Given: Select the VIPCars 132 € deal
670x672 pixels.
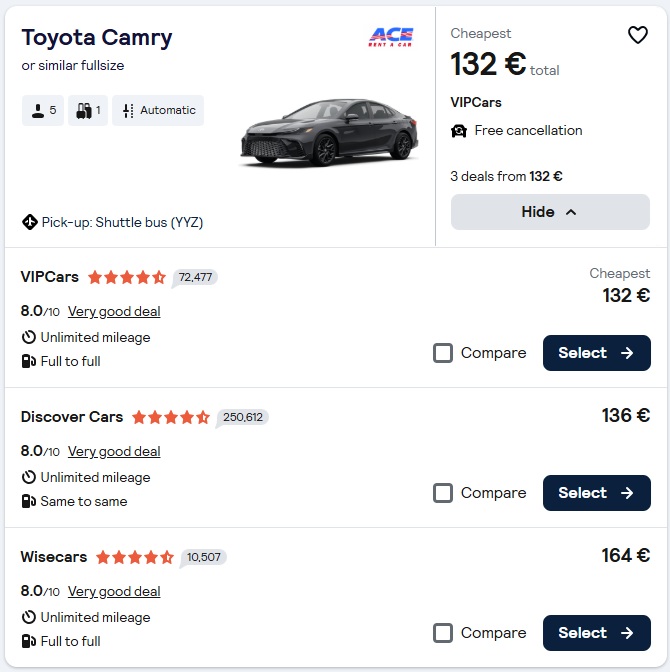Looking at the screenshot, I should 597,353.
